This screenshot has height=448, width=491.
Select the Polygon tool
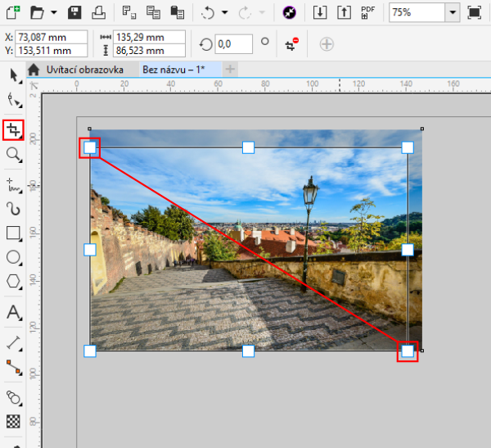click(x=13, y=281)
